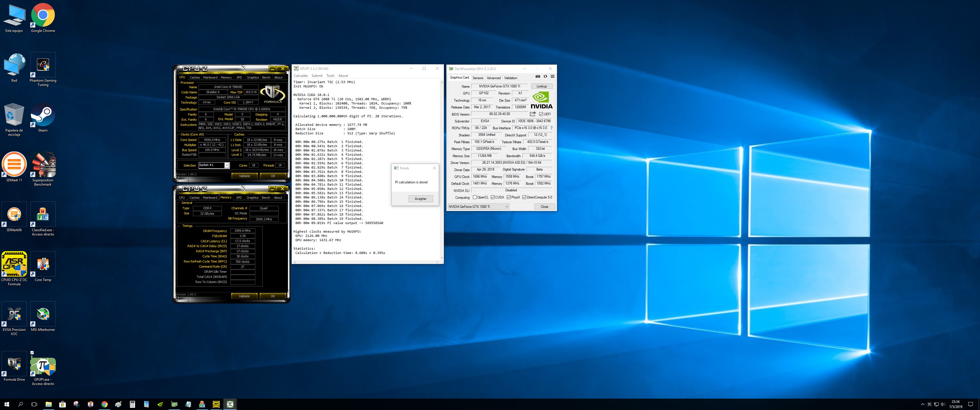Viewport: 980px width, 410px height.
Task: Open the Tools menu in GPUPI
Action: 330,76
